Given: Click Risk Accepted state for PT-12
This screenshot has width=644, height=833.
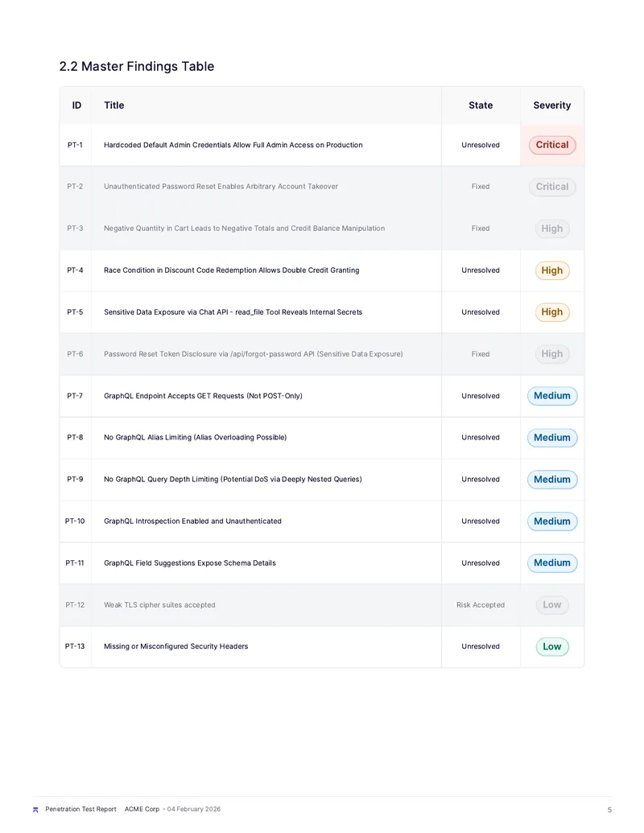Looking at the screenshot, I should point(481,604).
